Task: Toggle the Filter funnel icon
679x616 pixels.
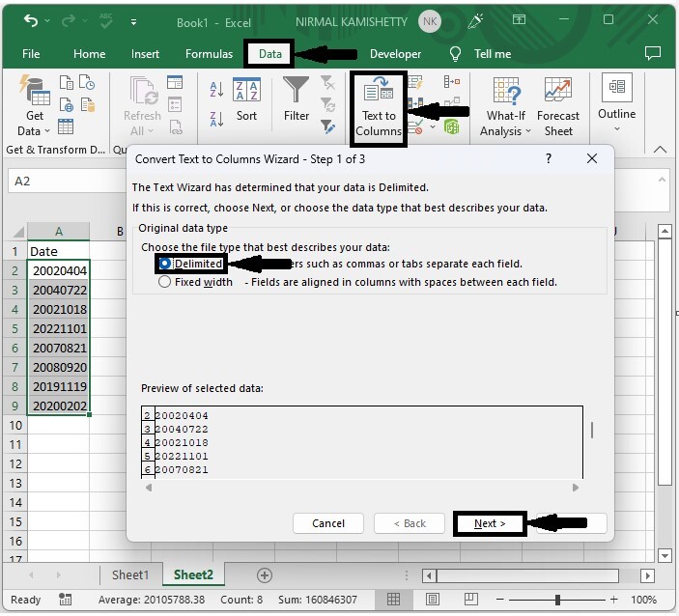Action: [x=297, y=89]
